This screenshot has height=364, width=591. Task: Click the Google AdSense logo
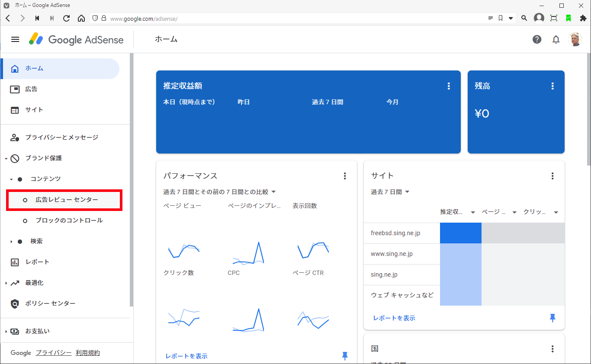click(x=76, y=39)
